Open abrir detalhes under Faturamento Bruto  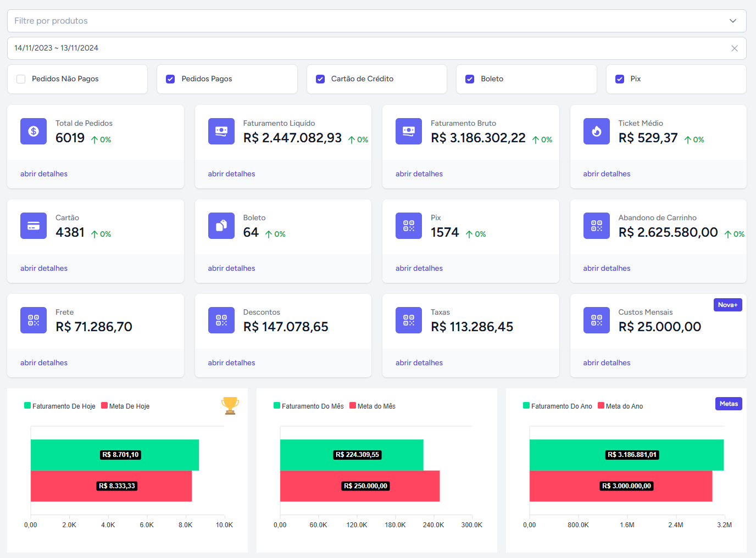419,174
